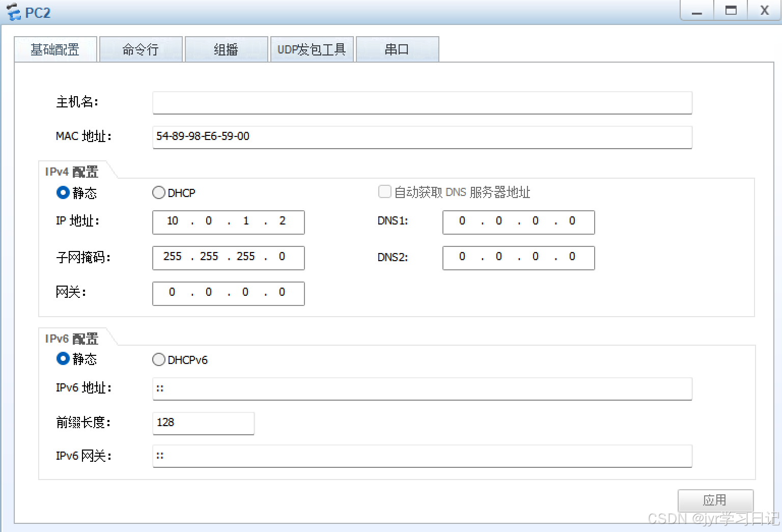The height and width of the screenshot is (532, 782).
Task: Open the 串口 tab
Action: pyautogui.click(x=397, y=49)
